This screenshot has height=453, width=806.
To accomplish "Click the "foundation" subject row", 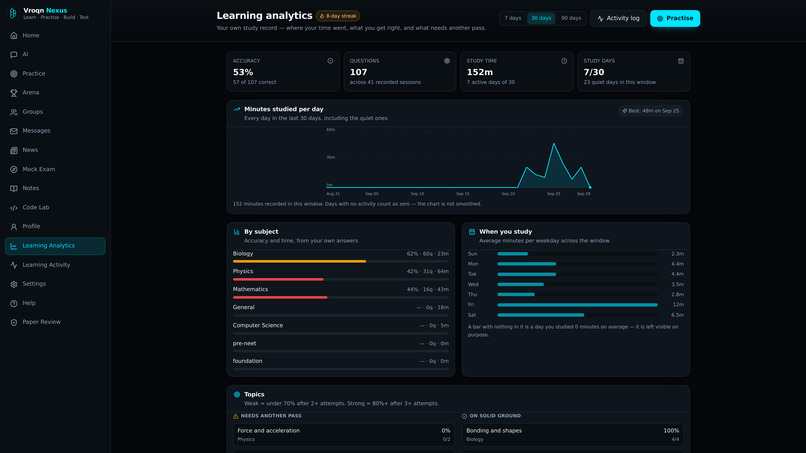I will [340, 364].
